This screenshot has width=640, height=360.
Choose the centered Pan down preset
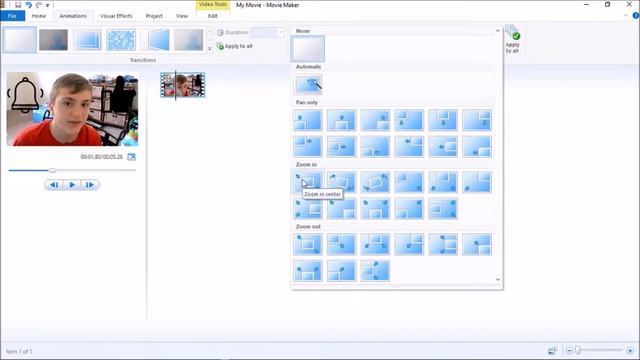(443, 120)
